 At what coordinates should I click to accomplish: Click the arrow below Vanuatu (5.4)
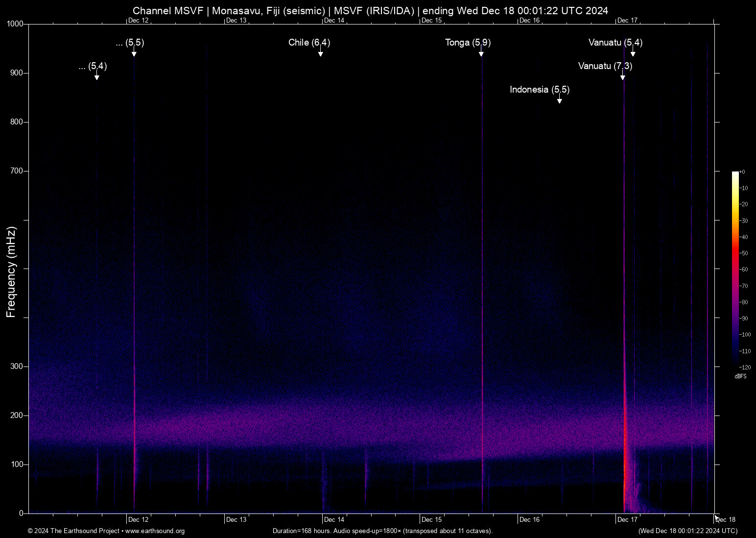pyautogui.click(x=633, y=53)
